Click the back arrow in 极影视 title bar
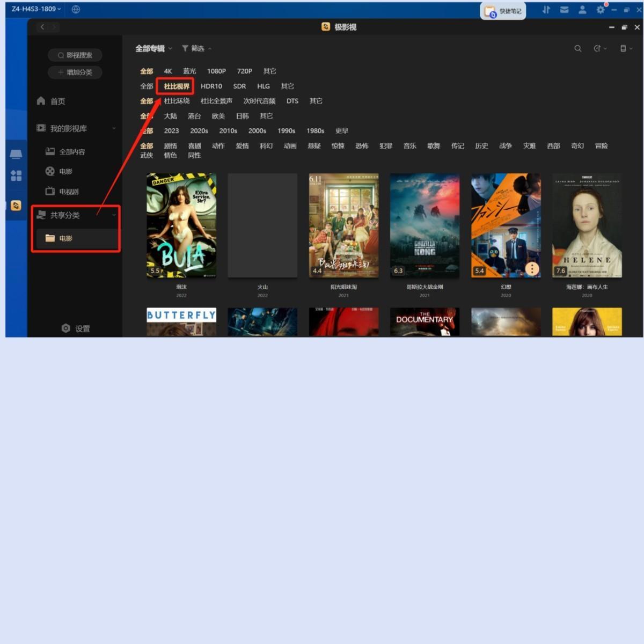This screenshot has width=644, height=644. pyautogui.click(x=42, y=27)
